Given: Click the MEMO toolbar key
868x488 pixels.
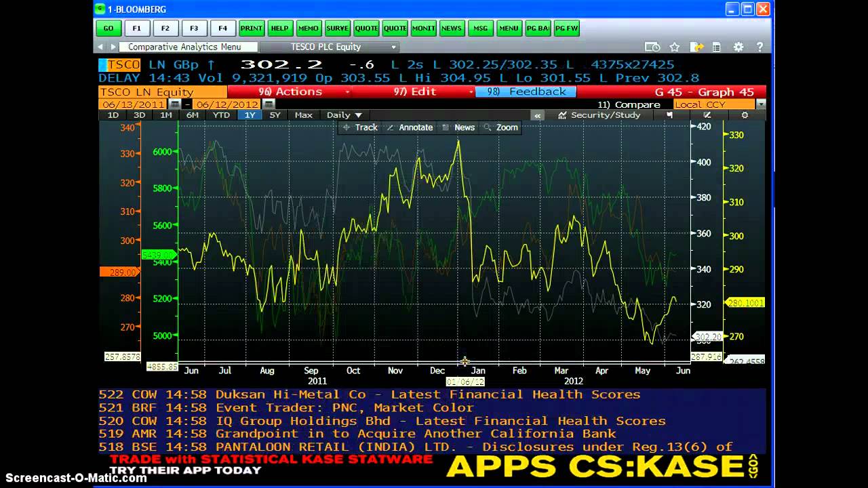Looking at the screenshot, I should pos(308,28).
